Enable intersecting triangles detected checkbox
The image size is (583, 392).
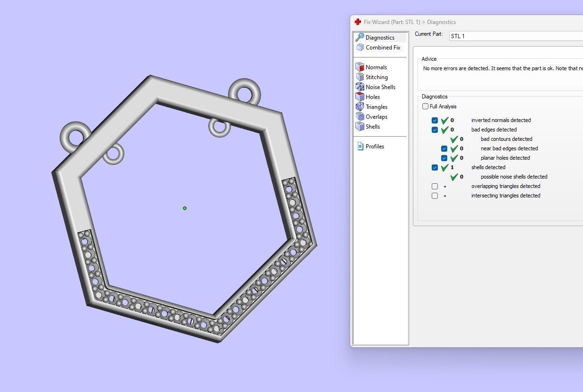pyautogui.click(x=435, y=196)
